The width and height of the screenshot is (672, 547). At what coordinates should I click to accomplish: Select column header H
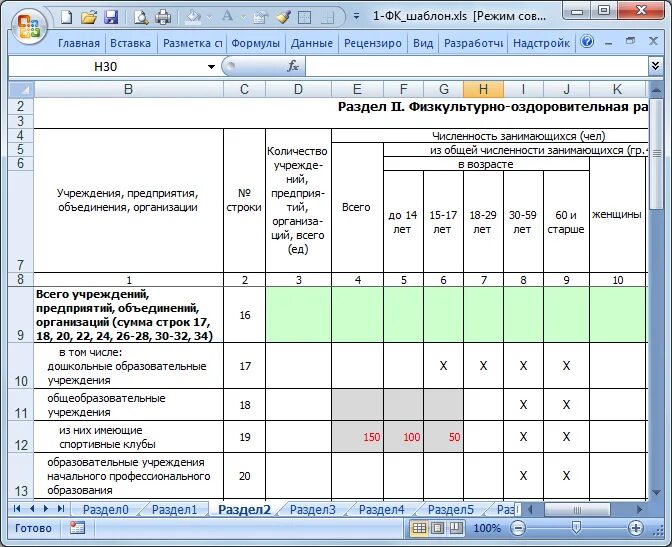[x=483, y=89]
